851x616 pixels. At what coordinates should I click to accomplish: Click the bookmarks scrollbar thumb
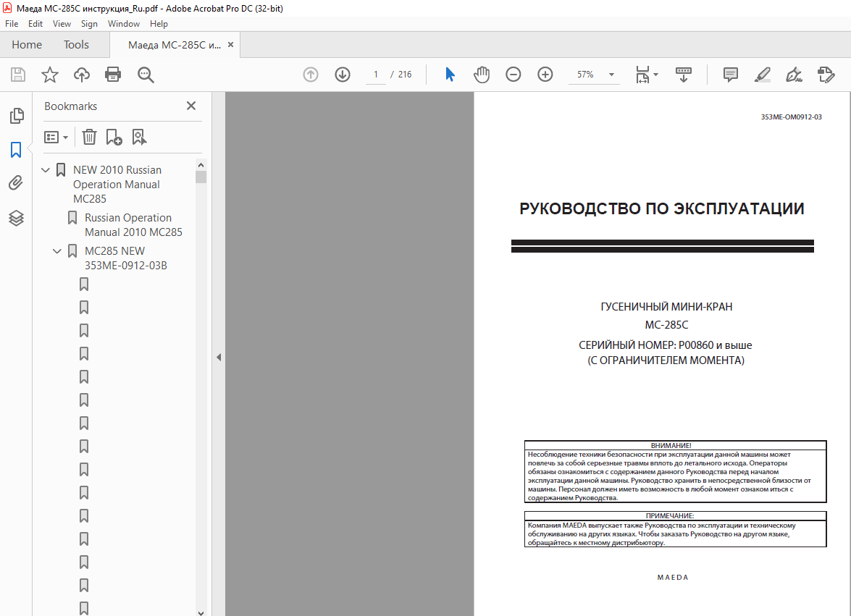pyautogui.click(x=201, y=177)
